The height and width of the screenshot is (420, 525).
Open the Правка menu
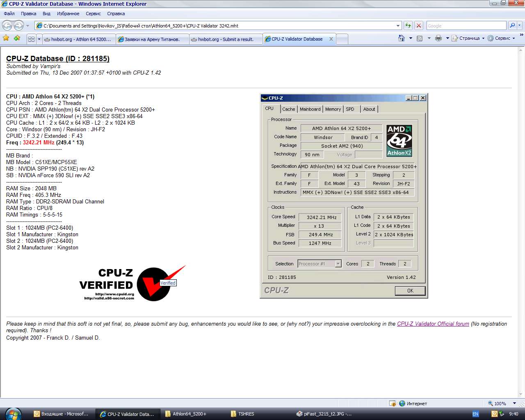pos(28,14)
